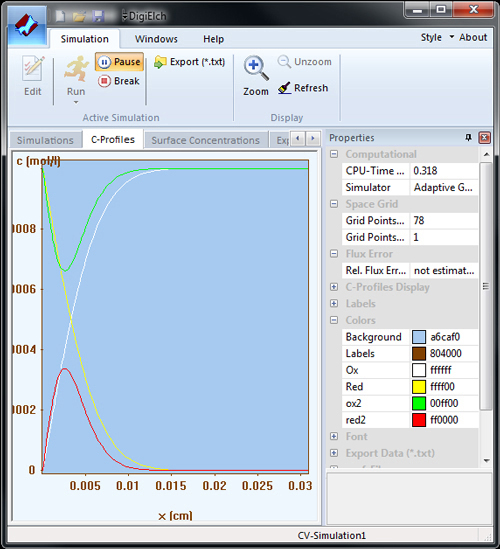Image resolution: width=500 pixels, height=549 pixels.
Task: Break the running simulation
Action: click(119, 81)
